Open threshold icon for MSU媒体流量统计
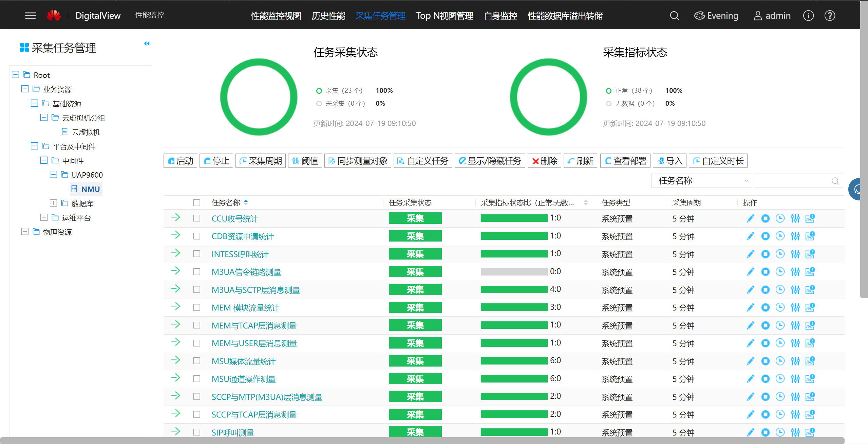 (795, 361)
